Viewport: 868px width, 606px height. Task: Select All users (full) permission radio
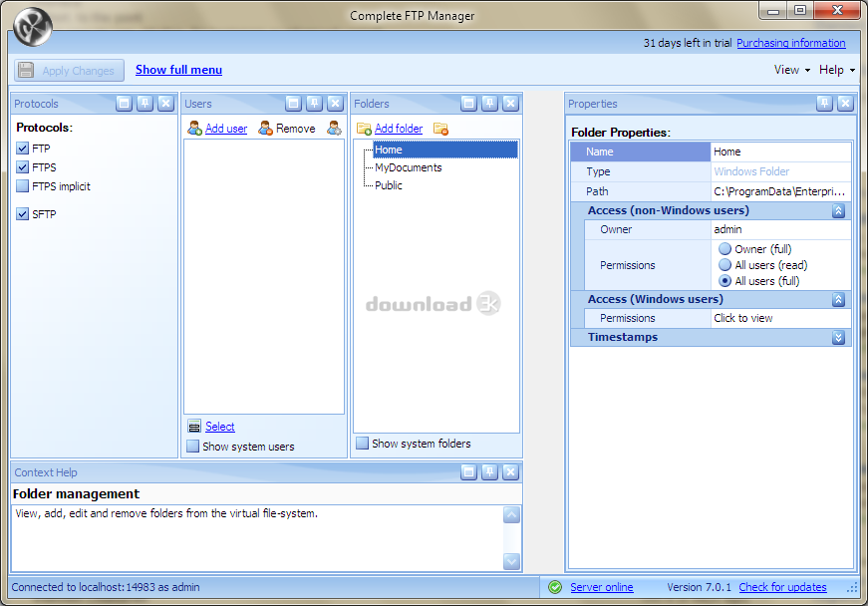coord(725,281)
